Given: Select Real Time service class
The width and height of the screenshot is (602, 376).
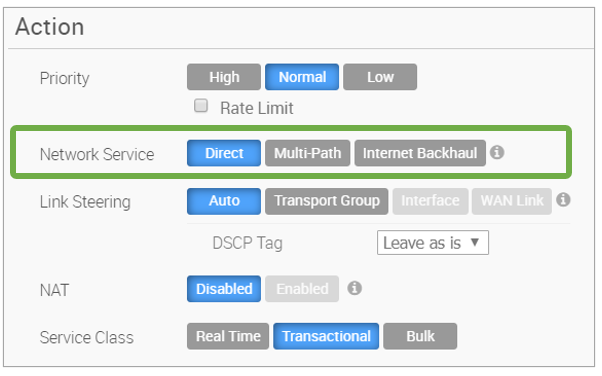Looking at the screenshot, I should pyautogui.click(x=228, y=336).
